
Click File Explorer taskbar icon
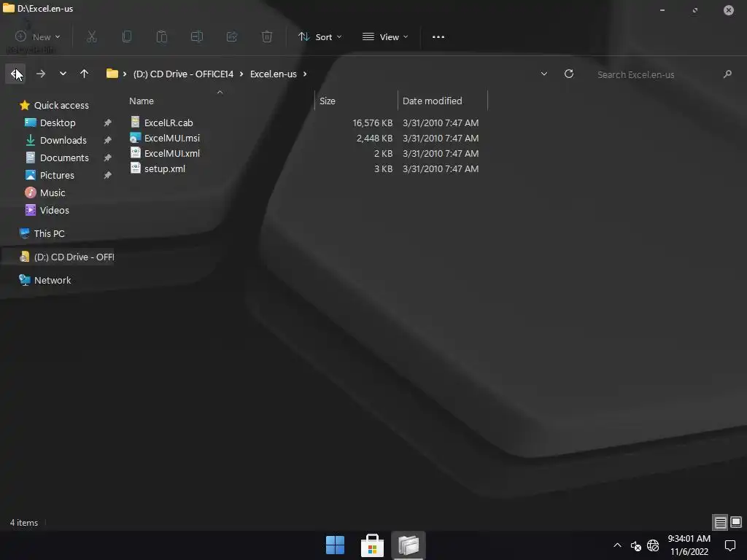tap(409, 545)
